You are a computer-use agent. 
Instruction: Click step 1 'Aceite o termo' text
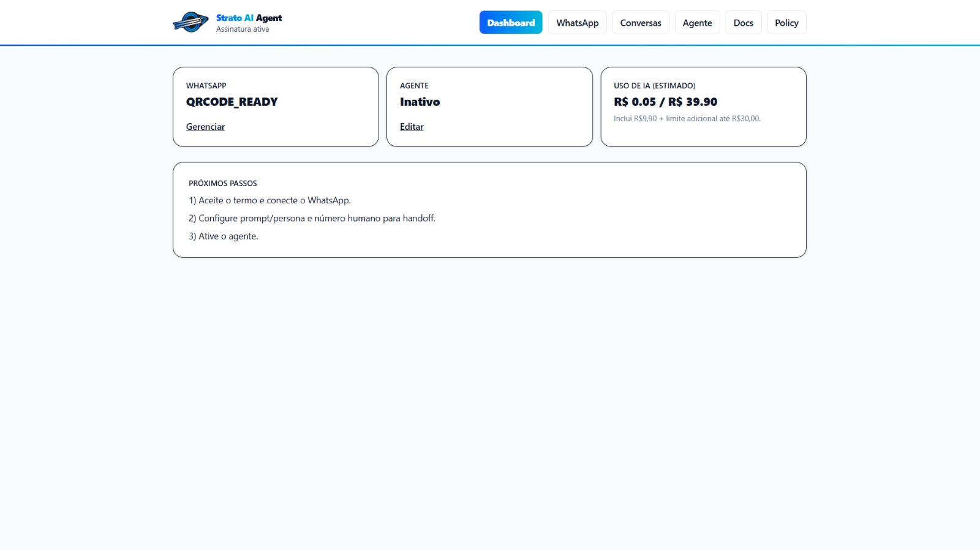point(269,200)
